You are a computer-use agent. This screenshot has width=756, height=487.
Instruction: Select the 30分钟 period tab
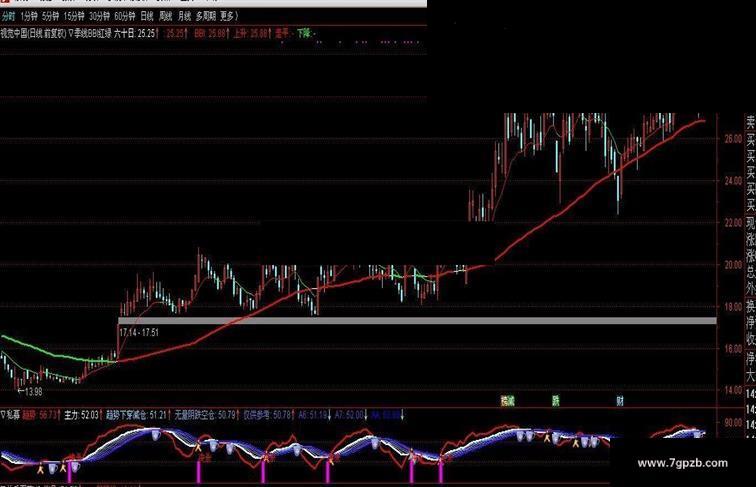(99, 16)
